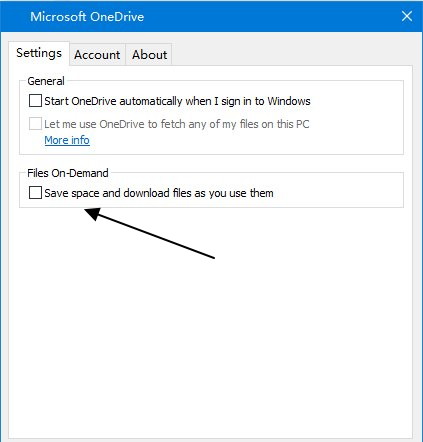The width and height of the screenshot is (423, 442).
Task: Open the About tab
Action: tap(149, 55)
